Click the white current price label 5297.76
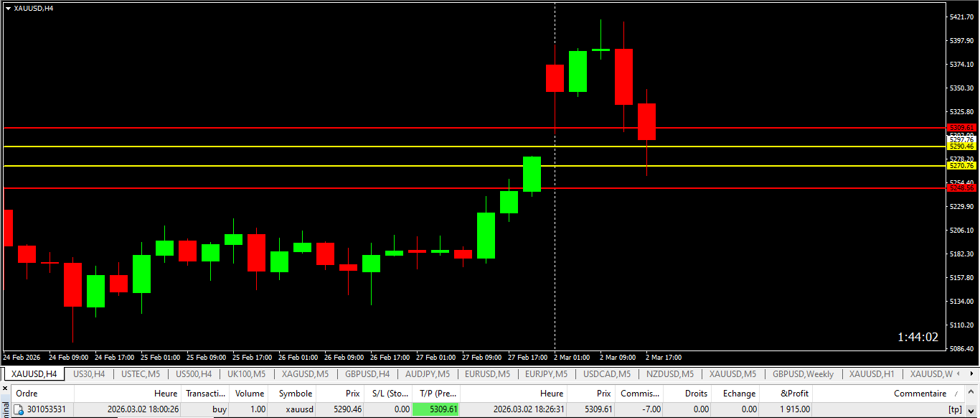Image resolution: width=980 pixels, height=418 pixels. (961, 139)
